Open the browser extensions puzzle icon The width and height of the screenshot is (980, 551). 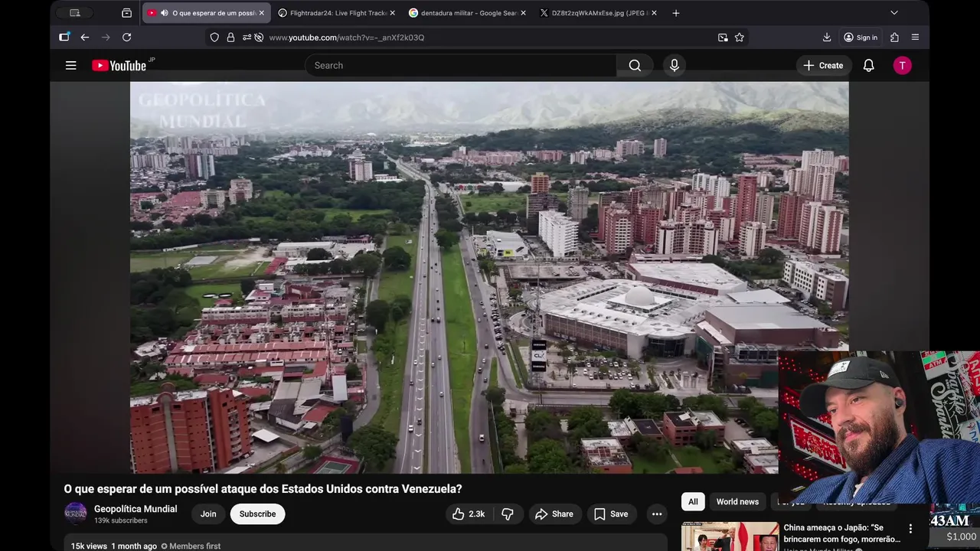coord(894,37)
